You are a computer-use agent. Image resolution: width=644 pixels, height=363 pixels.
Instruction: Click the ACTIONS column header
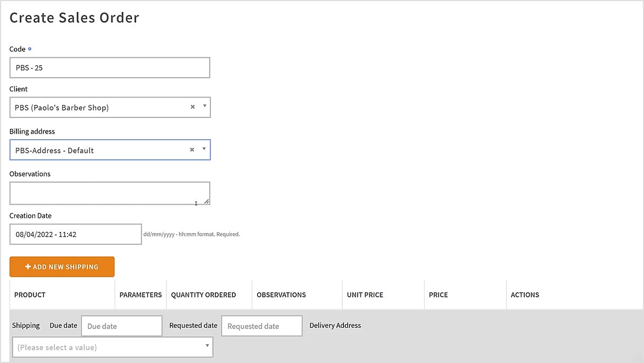click(x=524, y=295)
